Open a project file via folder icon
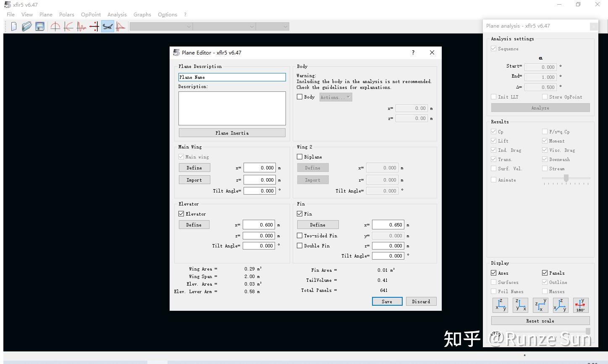The height and width of the screenshot is (364, 608). [x=27, y=26]
